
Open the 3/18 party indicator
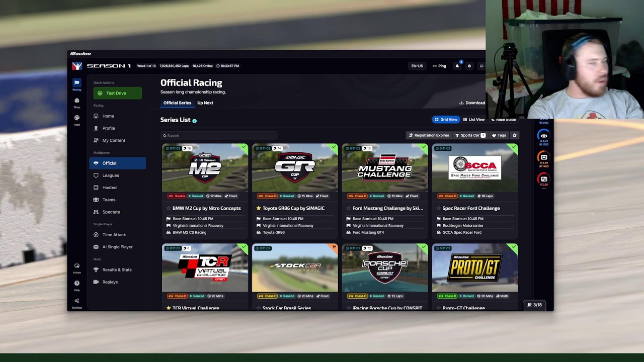534,305
